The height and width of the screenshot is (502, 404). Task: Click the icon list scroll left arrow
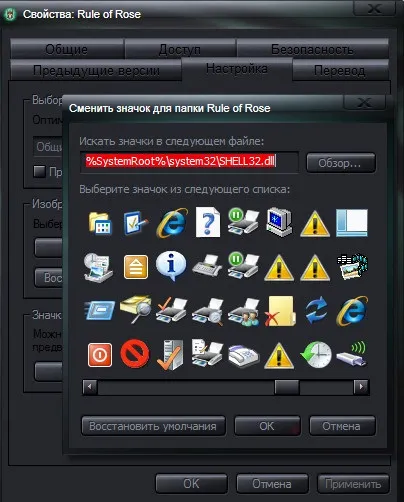coord(90,387)
